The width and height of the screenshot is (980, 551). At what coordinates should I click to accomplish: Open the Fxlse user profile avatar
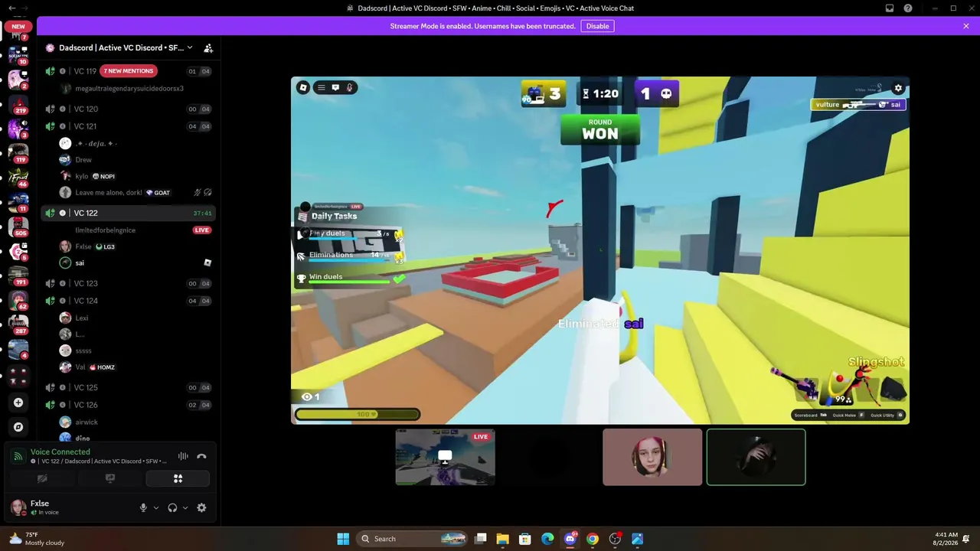tap(18, 507)
